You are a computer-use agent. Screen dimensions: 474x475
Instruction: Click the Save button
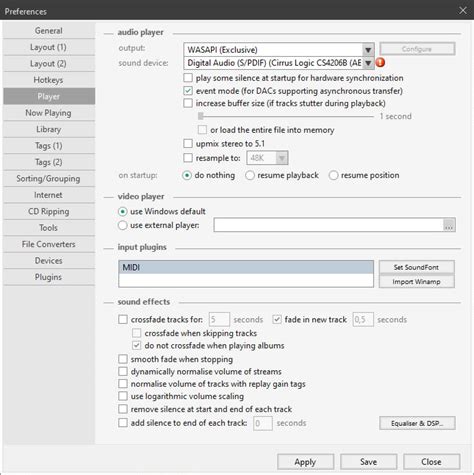[368, 462]
